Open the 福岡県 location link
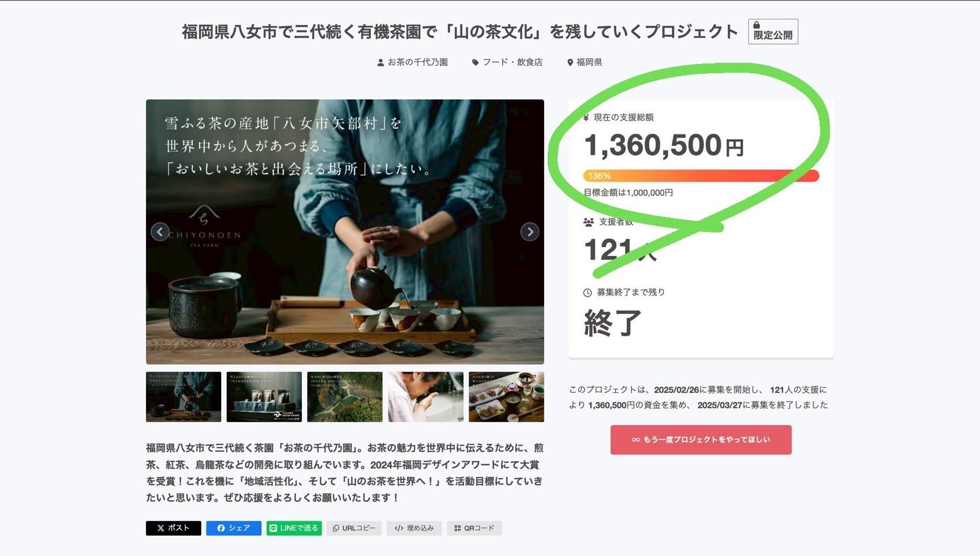The width and height of the screenshot is (980, 556). coord(585,62)
